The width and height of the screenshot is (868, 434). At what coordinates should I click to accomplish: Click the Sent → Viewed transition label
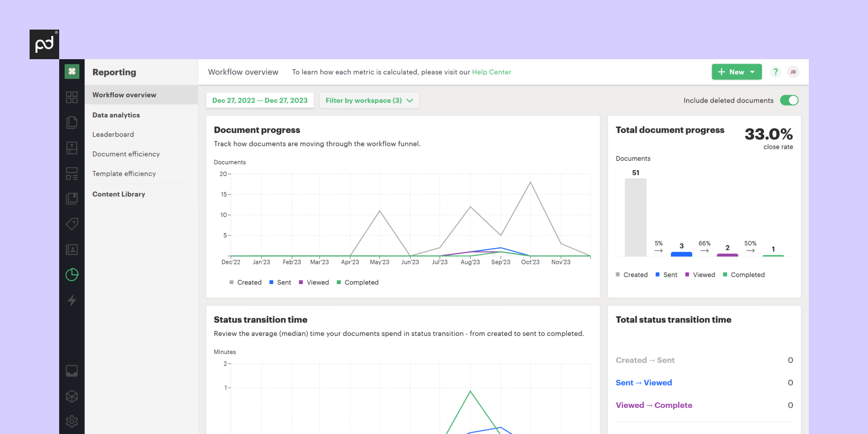(x=644, y=383)
